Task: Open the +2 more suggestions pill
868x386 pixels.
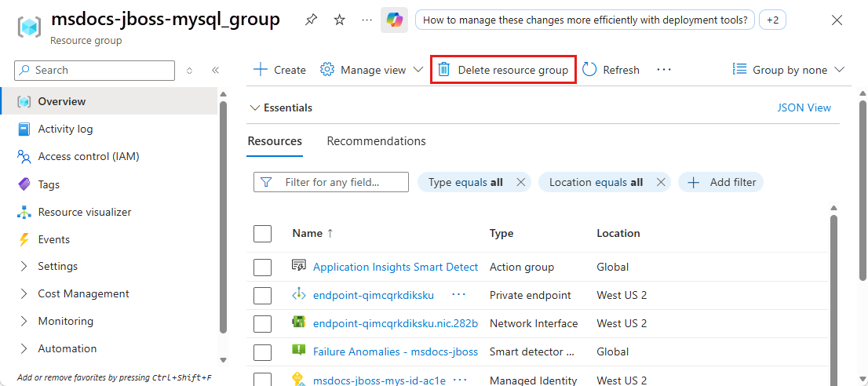Action: (x=772, y=20)
